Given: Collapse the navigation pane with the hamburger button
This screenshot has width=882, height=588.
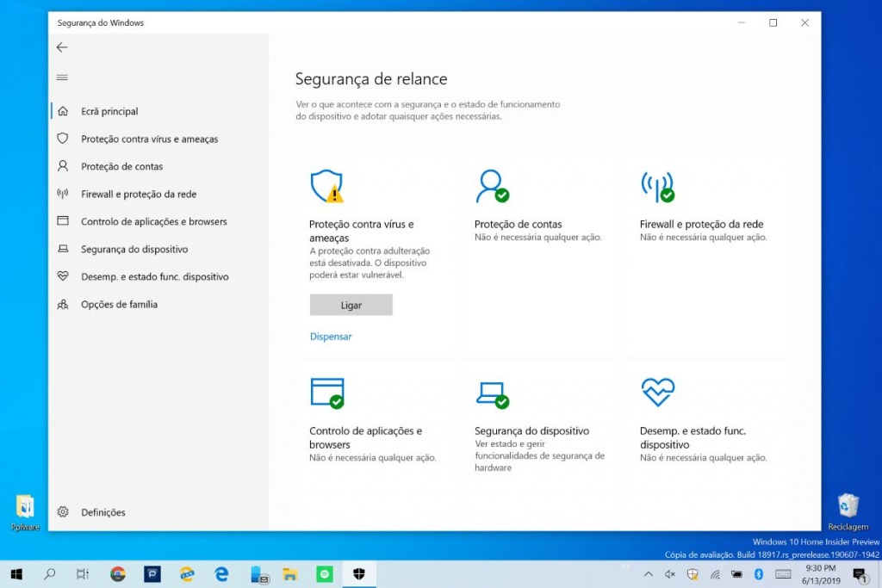Looking at the screenshot, I should [x=61, y=77].
